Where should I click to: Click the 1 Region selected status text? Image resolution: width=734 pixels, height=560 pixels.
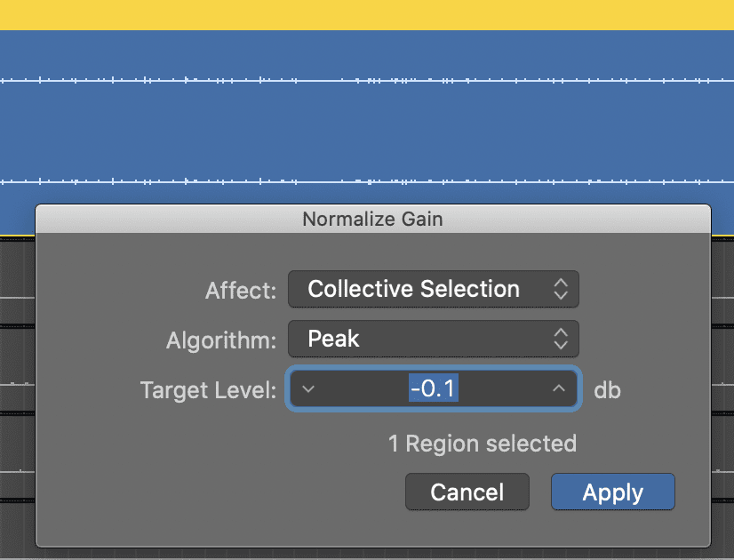[x=483, y=444]
